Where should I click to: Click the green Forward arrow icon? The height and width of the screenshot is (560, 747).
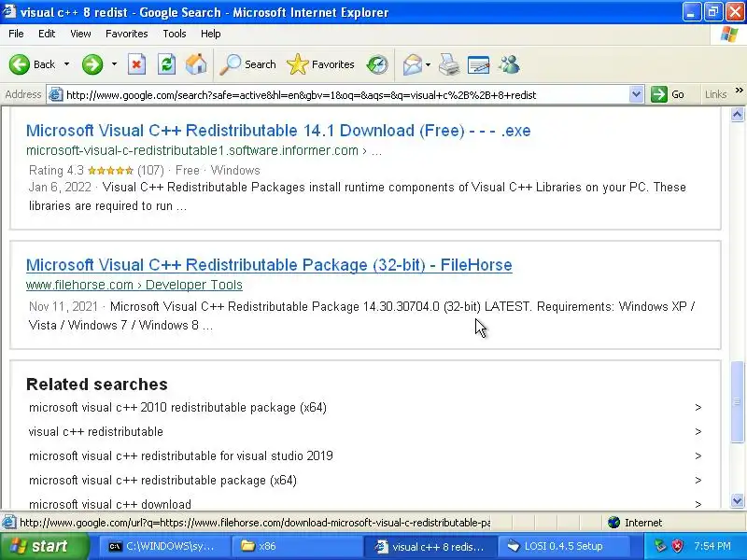tap(92, 64)
